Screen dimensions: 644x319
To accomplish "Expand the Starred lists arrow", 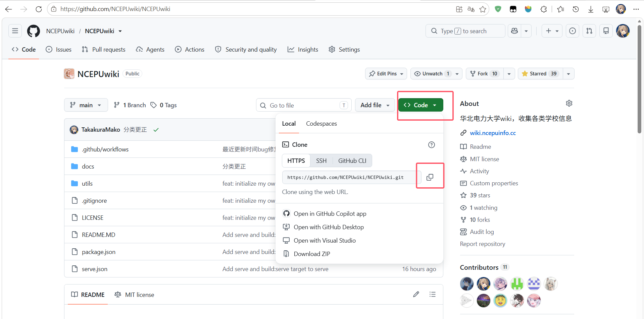I will [x=568, y=74].
